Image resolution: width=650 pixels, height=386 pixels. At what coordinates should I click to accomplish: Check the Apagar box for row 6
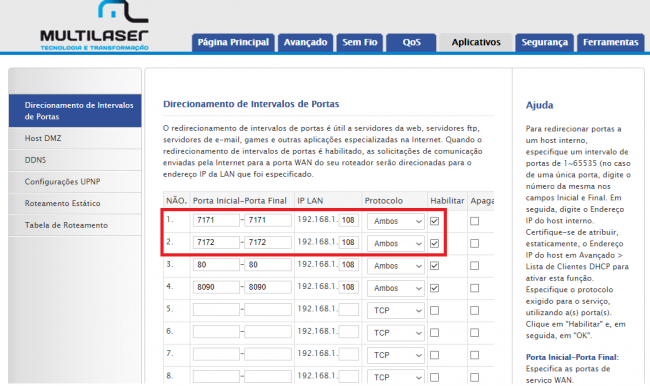click(475, 333)
